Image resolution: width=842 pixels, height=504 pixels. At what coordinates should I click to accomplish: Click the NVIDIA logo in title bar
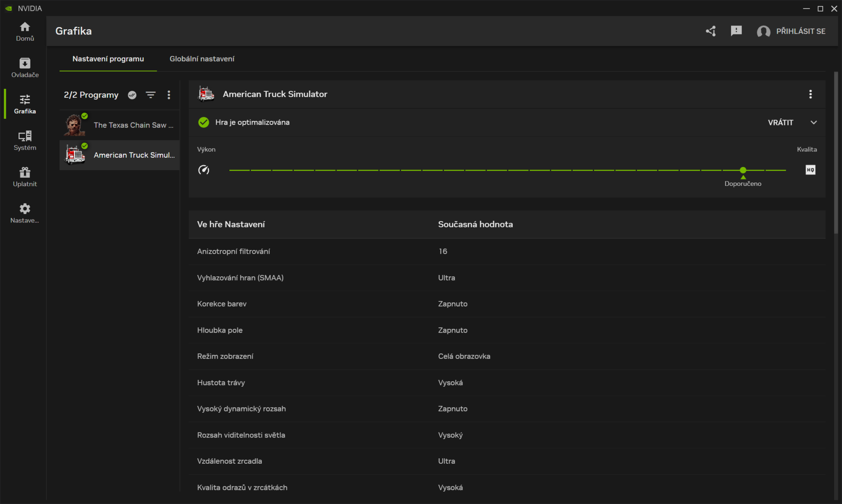(x=9, y=9)
